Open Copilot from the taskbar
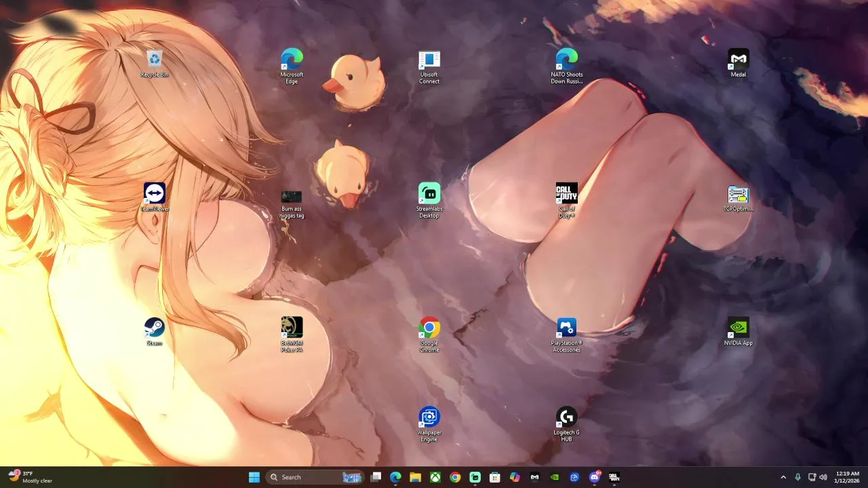 (515, 477)
